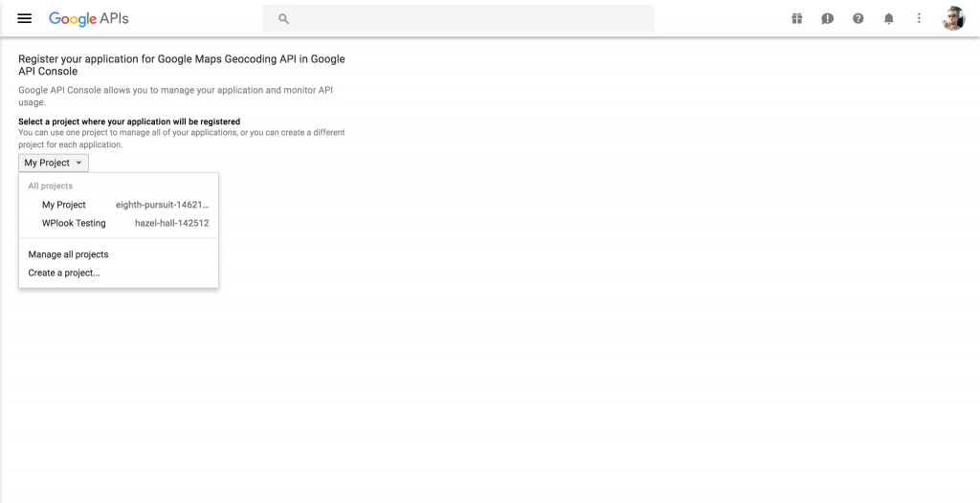980x503 pixels.
Task: Show notifications via the bell icon
Action: [x=888, y=18]
